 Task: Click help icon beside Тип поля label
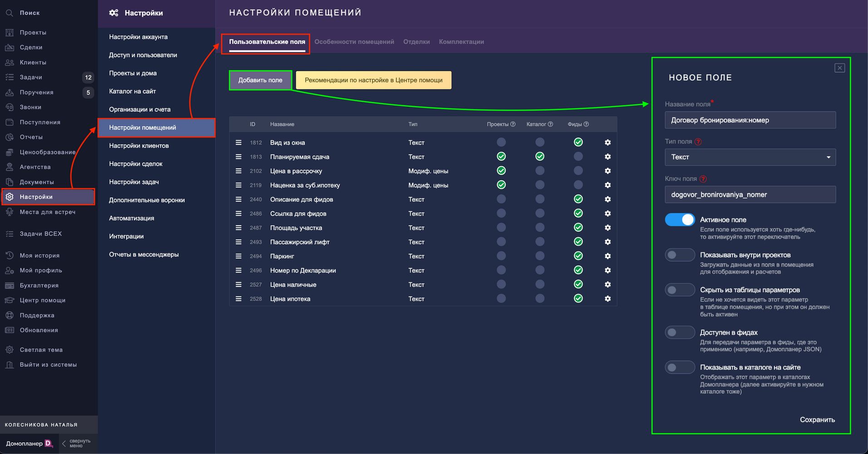698,142
